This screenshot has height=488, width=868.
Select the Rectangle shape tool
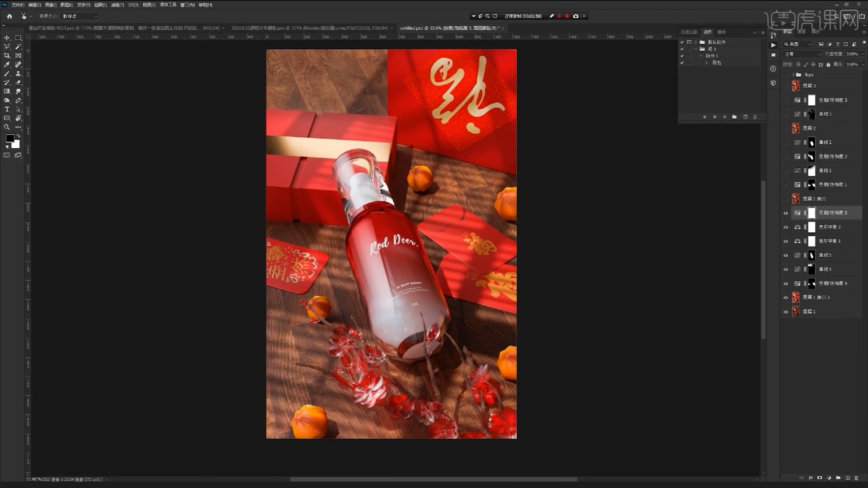(x=7, y=118)
